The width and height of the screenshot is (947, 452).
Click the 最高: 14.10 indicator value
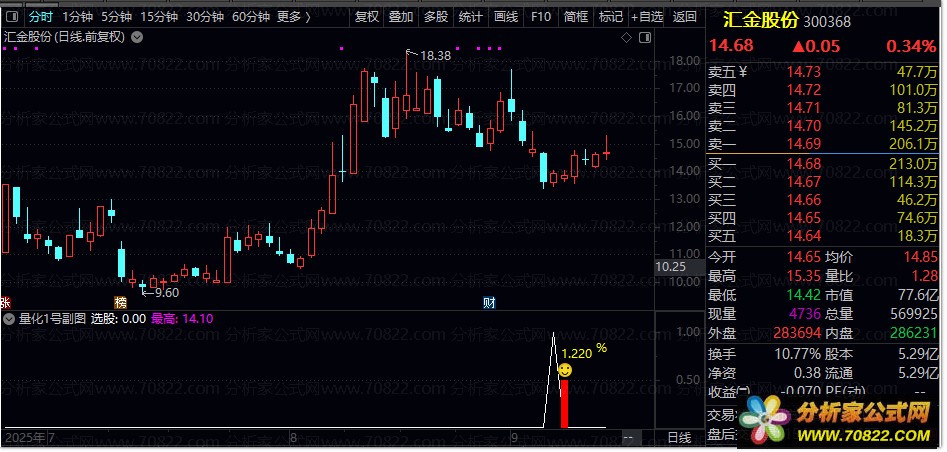(182, 318)
